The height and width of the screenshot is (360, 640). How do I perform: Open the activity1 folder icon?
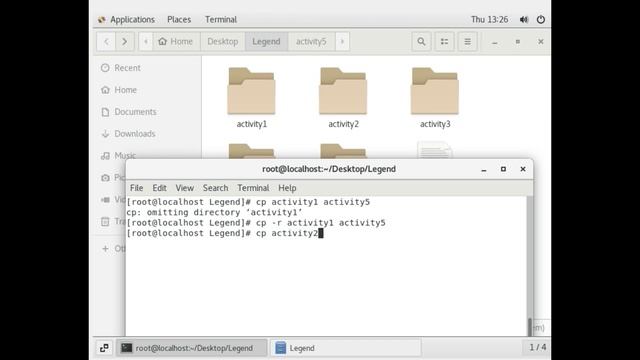tap(251, 91)
